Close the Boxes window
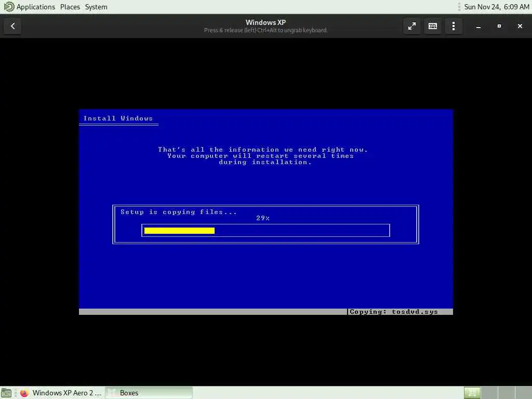Screen dimensions: 532x399 pyautogui.click(x=520, y=26)
